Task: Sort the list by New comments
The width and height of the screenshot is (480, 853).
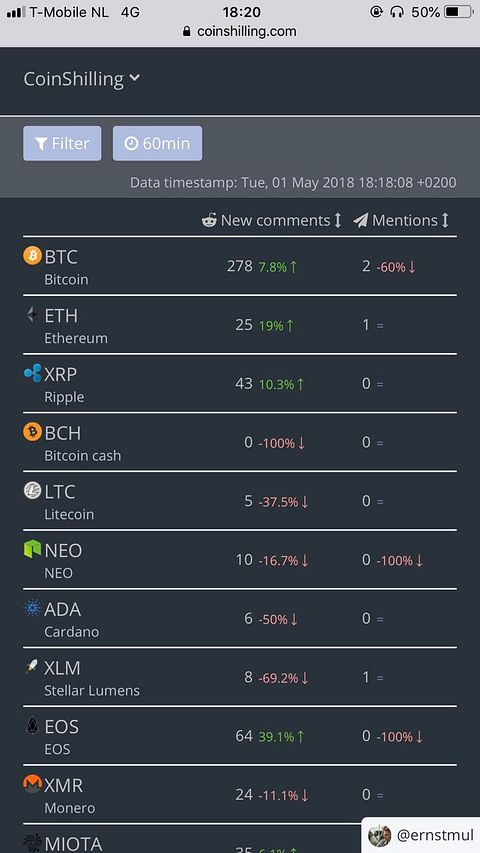Action: (271, 220)
